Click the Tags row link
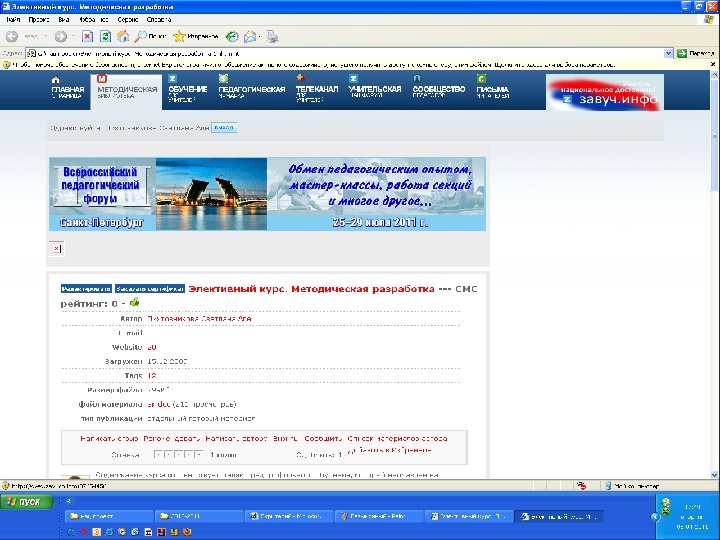720x540 pixels. click(x=152, y=376)
